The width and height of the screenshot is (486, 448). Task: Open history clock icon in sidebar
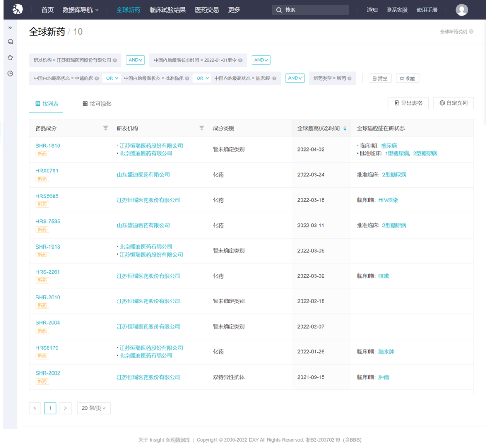(x=10, y=73)
